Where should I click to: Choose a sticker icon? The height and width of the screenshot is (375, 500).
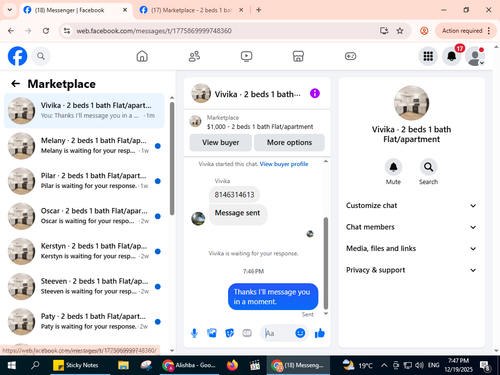230,333
